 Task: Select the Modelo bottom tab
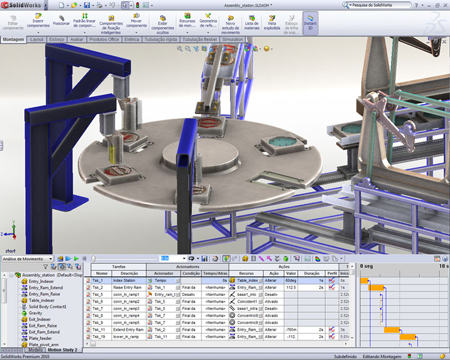(35, 350)
